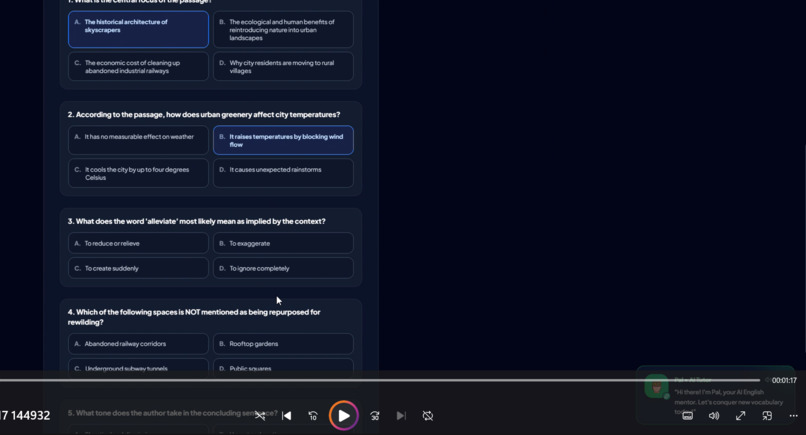The width and height of the screenshot is (806, 435).
Task: Choose 'It raises temperatures by blocking wind flow'
Action: tap(283, 140)
